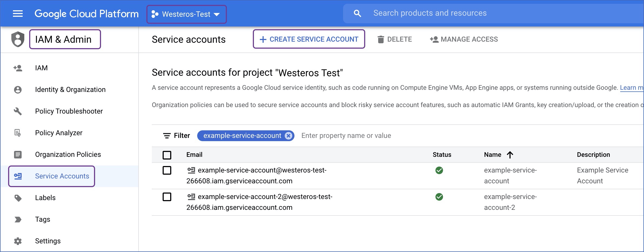Toggle the select-all checkbox in table header
Screen dimensions: 644x252
click(x=167, y=155)
